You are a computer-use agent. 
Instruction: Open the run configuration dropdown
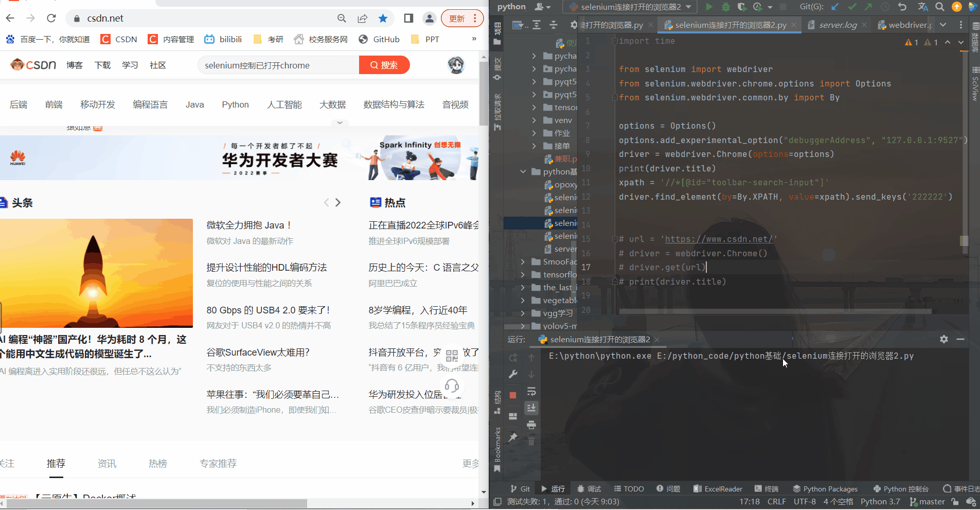630,7
